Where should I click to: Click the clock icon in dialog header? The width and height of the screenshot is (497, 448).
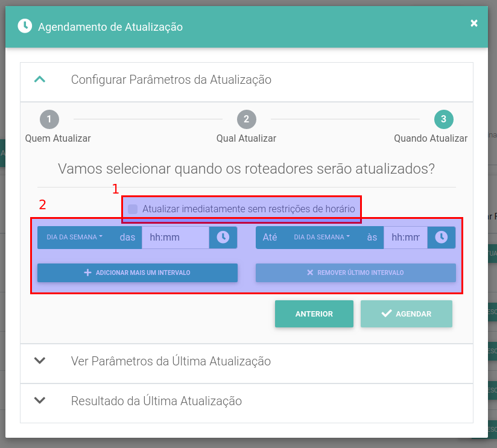[x=25, y=26]
